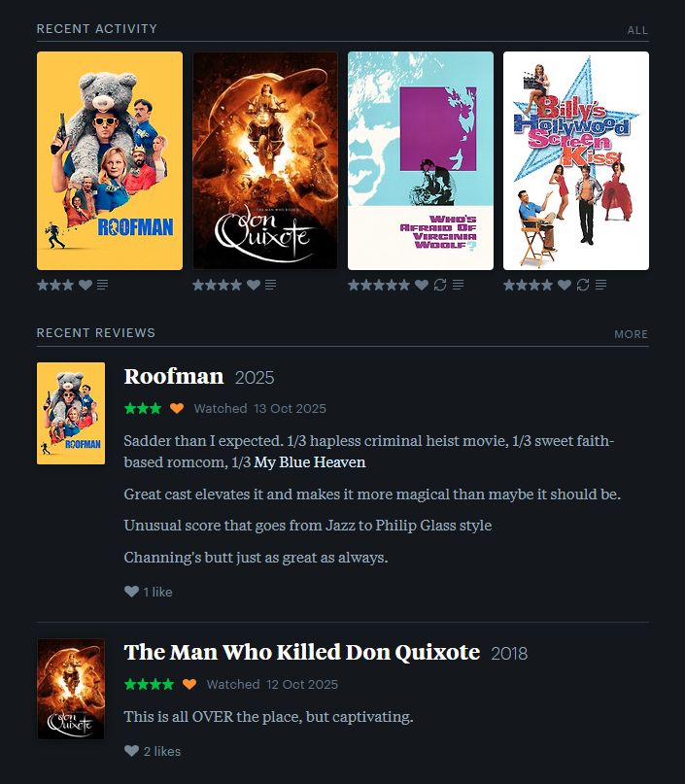This screenshot has height=784, width=685.
Task: Open ALL recent activity link
Action: coord(637,30)
